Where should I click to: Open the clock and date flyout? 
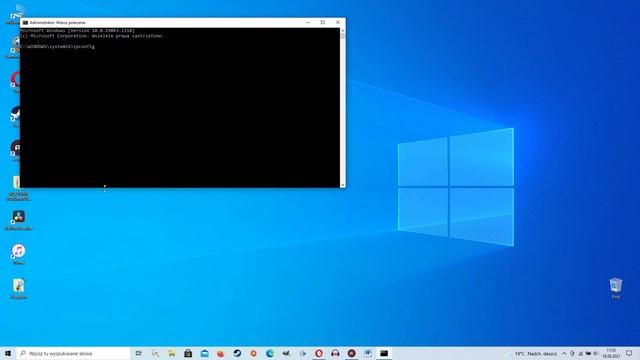coord(611,353)
